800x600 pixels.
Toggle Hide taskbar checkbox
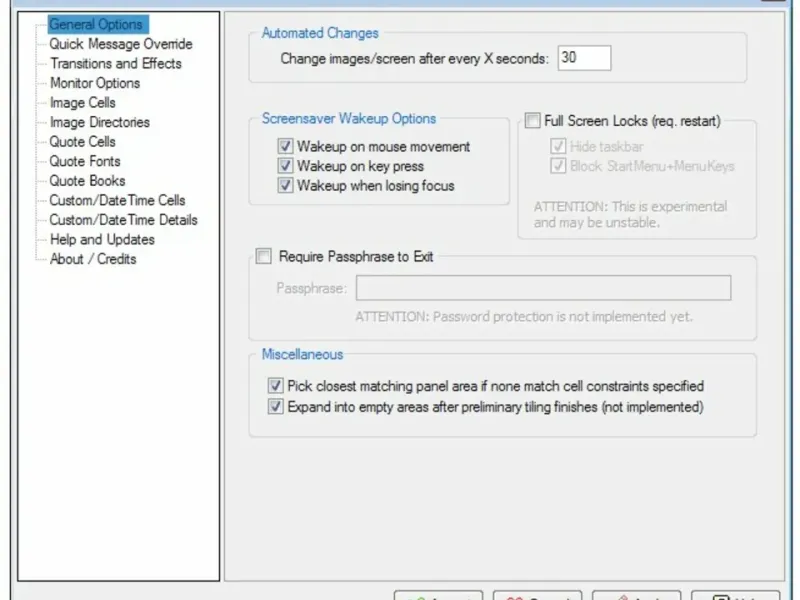point(558,146)
